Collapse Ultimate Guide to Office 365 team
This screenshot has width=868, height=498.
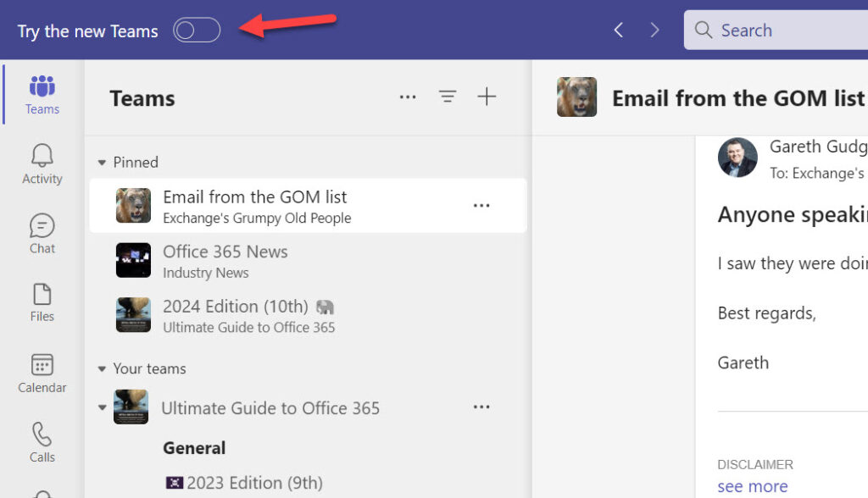coord(103,408)
